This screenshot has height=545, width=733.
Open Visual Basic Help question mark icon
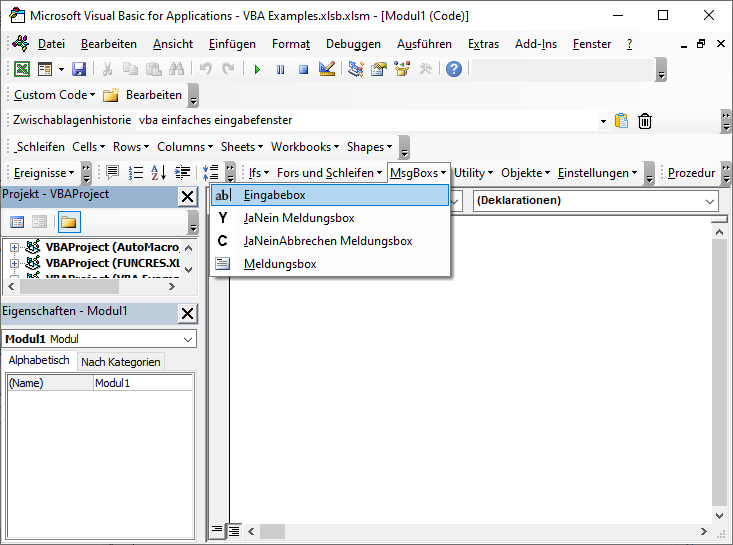tap(453, 69)
